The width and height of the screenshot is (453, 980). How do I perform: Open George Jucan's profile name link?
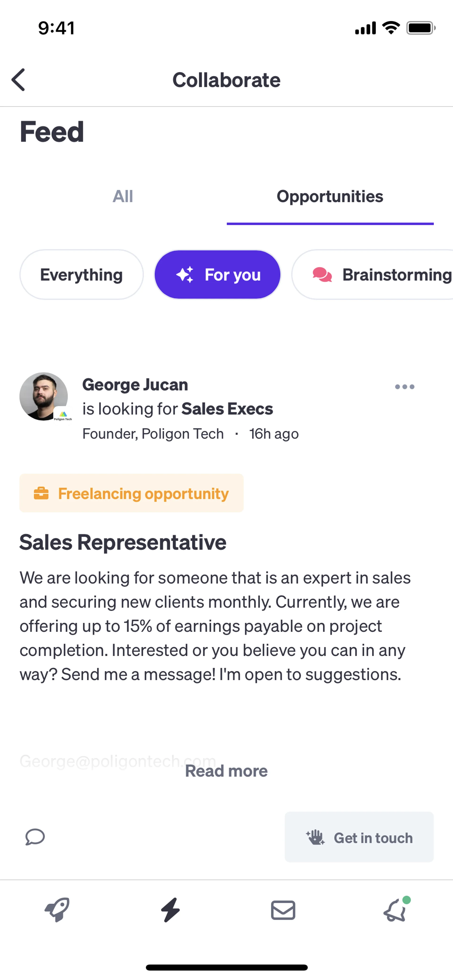135,385
